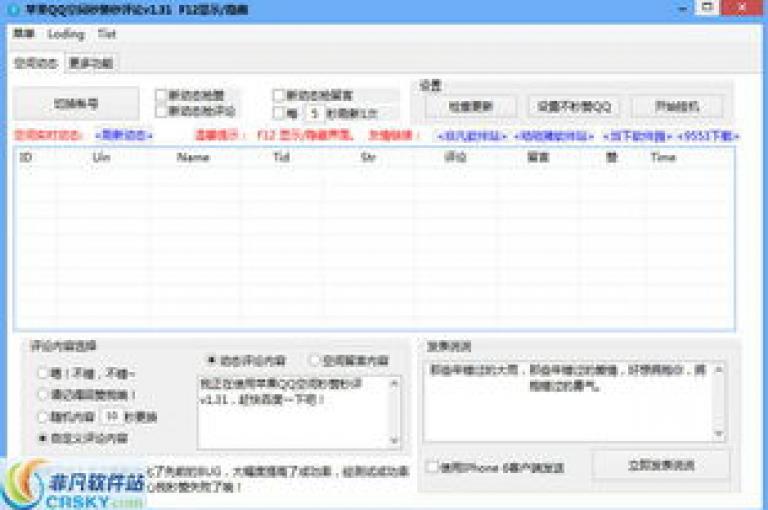Click the up arrow of 说说 text area scrollbar
Viewport: 768px width, 510px height.
[x=719, y=369]
